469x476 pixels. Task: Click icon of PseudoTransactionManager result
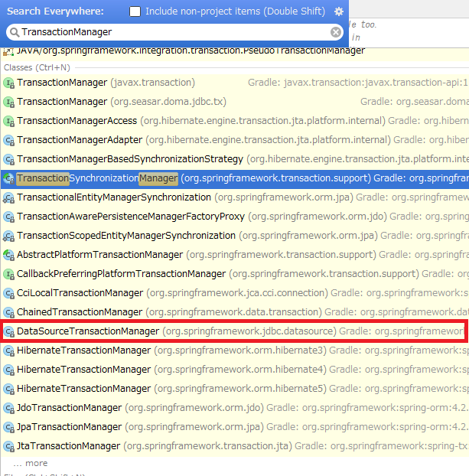8,51
